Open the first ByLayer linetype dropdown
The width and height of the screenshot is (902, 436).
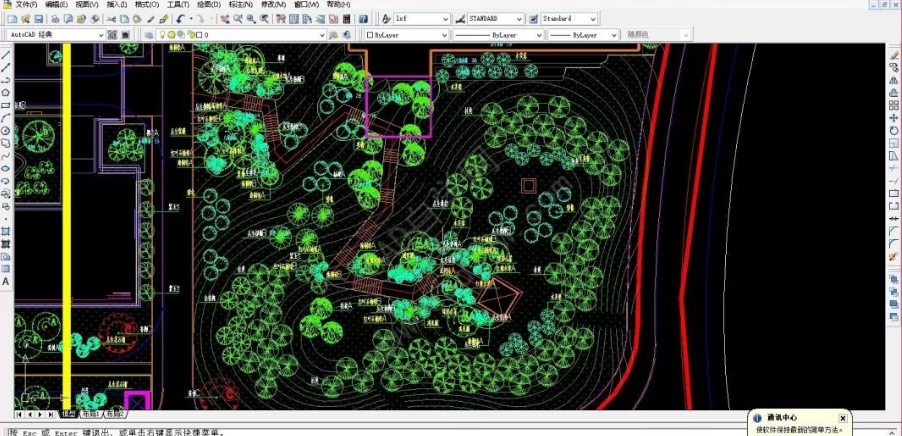pyautogui.click(x=539, y=35)
